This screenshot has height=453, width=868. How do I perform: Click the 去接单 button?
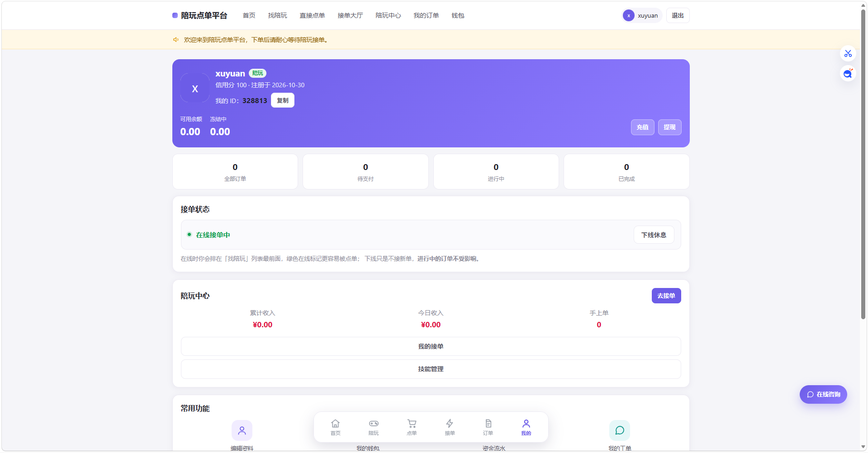[x=666, y=296]
